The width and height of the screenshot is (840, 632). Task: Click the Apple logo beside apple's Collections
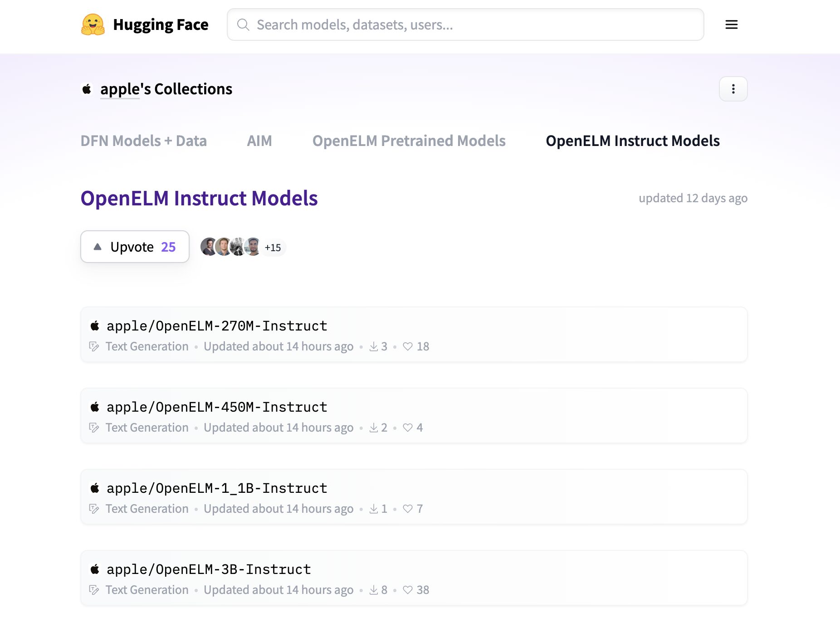click(x=87, y=89)
